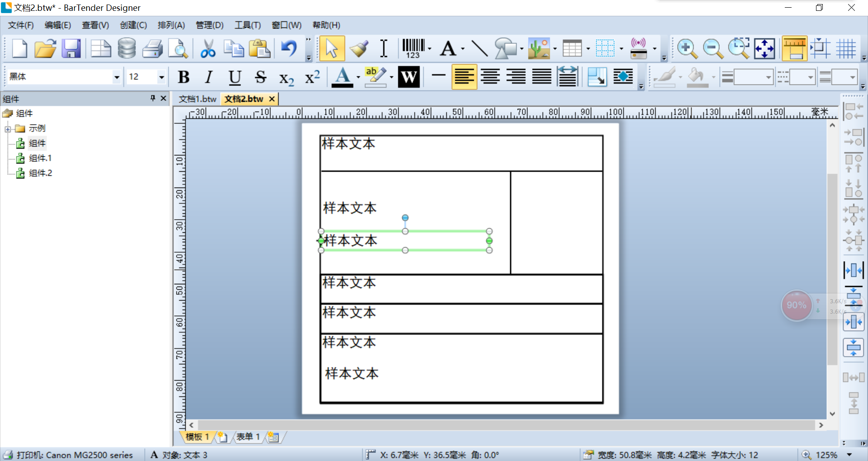Toggle strikethrough formatting
This screenshot has width=868, height=461.
click(260, 77)
